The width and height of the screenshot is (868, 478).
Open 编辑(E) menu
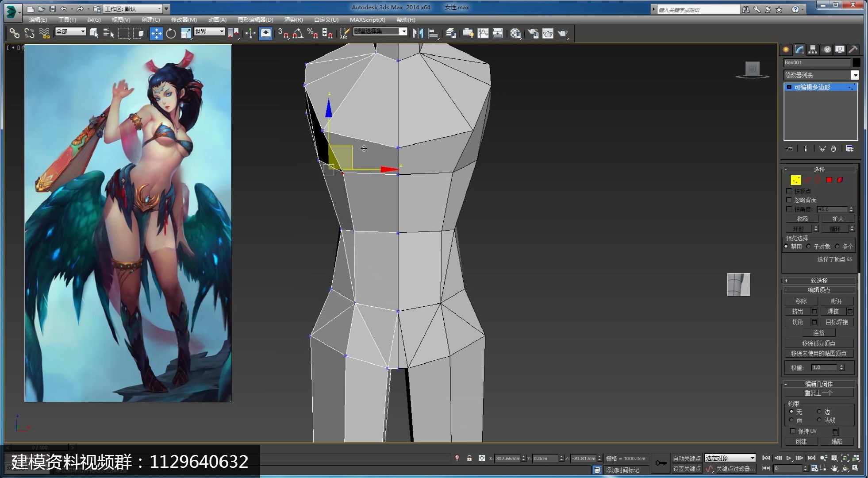coord(38,20)
